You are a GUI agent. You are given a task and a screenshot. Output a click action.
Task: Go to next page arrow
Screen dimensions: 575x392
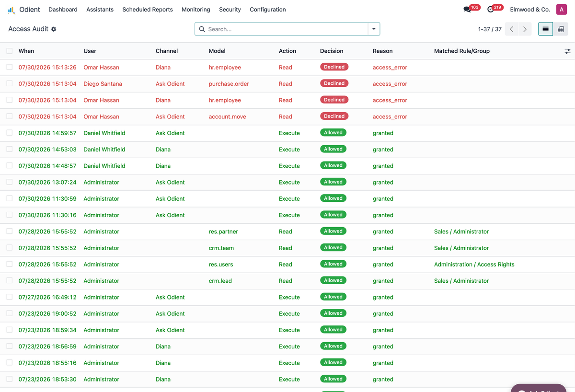(525, 29)
